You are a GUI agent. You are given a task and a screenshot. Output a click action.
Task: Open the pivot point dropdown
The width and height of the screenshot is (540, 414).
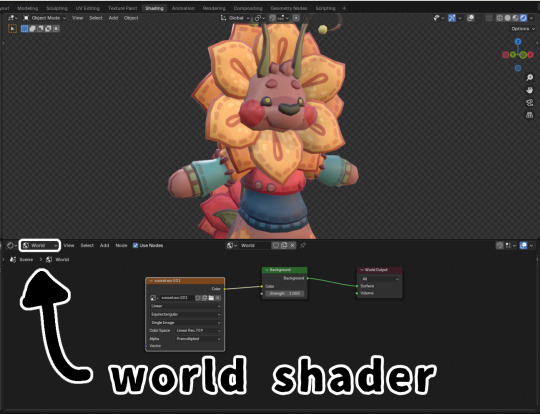260,18
